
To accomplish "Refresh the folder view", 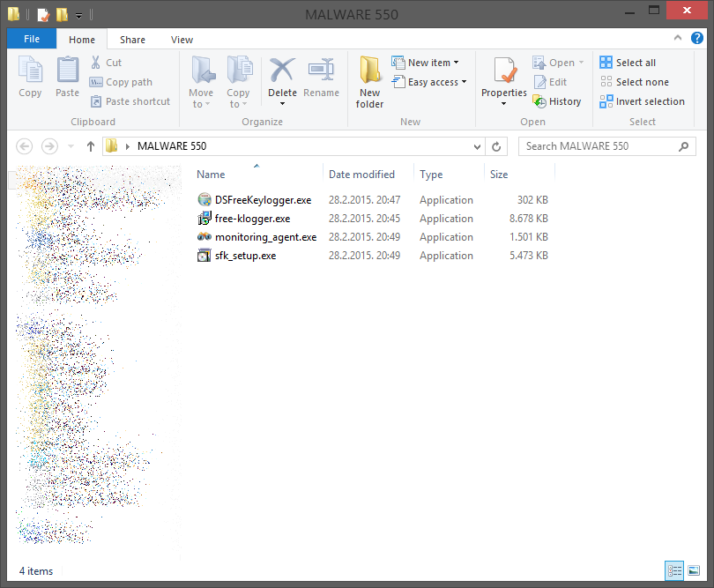I will (x=496, y=146).
